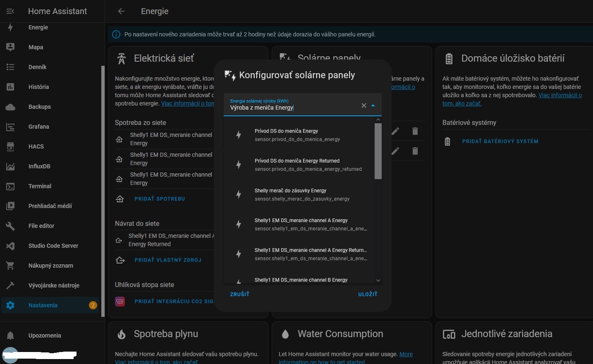This screenshot has height=364, width=593.
Task: Click the dropdown list scroll-down arrow
Action: point(378,280)
